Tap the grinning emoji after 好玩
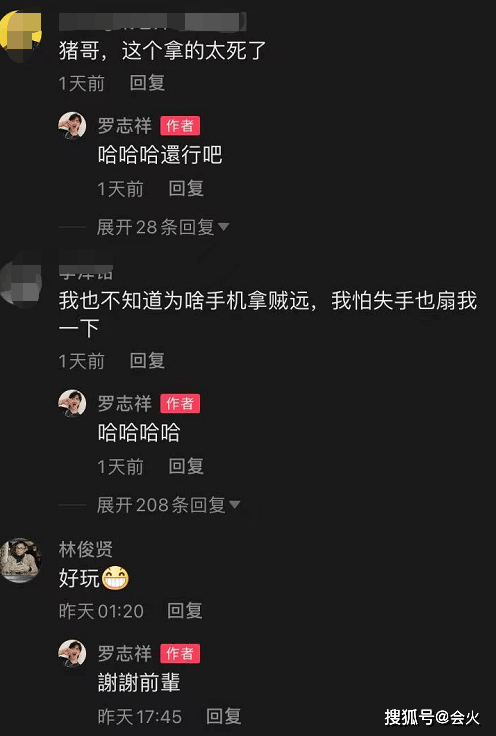Viewport: 496px width, 736px height. 115,578
